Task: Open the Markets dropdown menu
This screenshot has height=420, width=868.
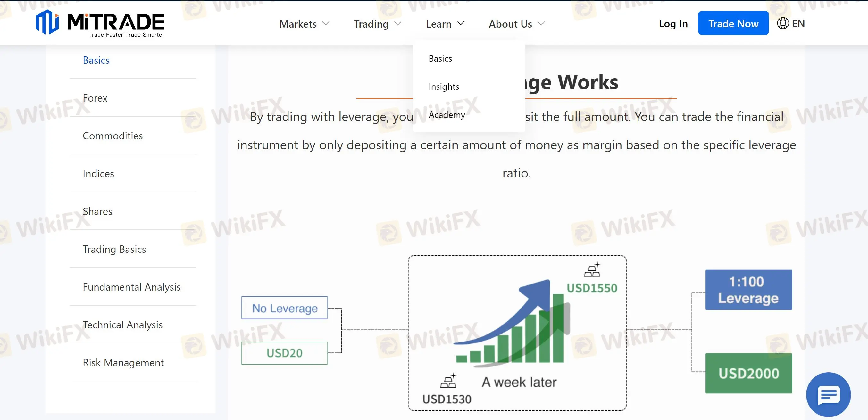Action: [304, 24]
